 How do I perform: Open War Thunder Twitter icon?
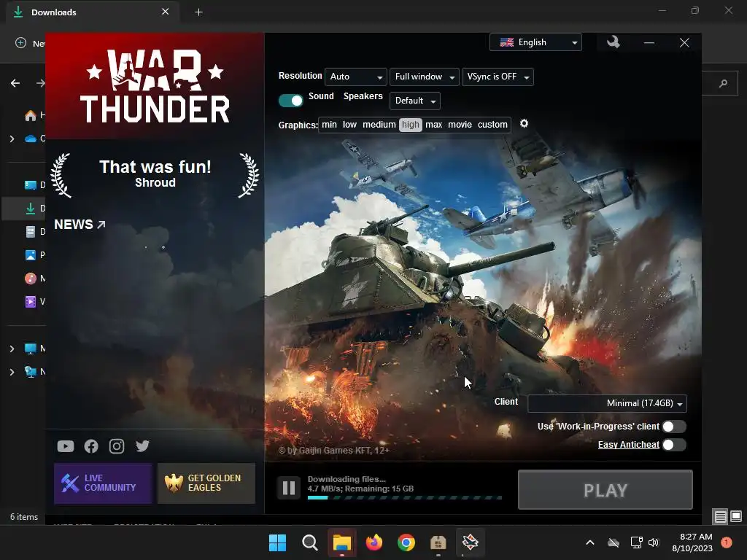[x=142, y=446]
